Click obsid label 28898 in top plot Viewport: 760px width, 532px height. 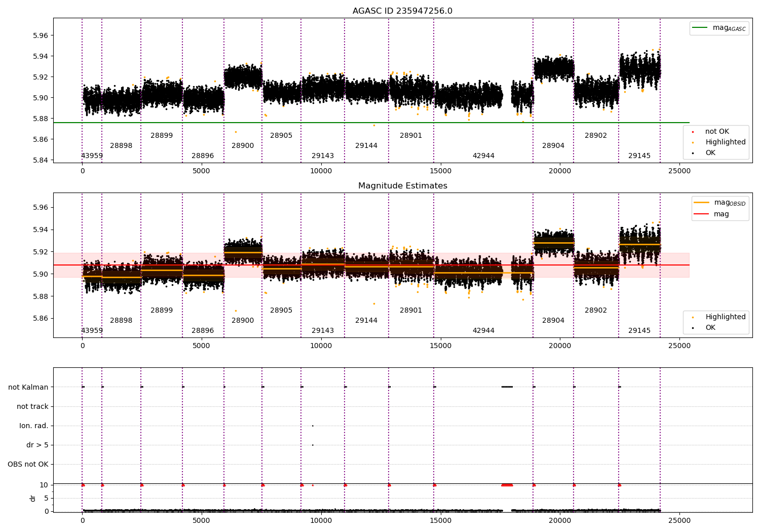121,146
